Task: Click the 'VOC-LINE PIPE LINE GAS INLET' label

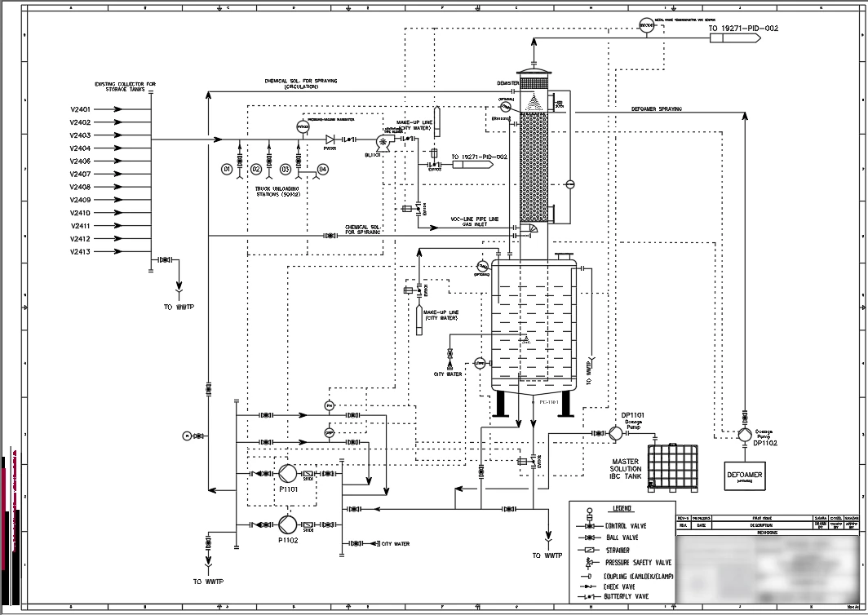Action: click(475, 221)
